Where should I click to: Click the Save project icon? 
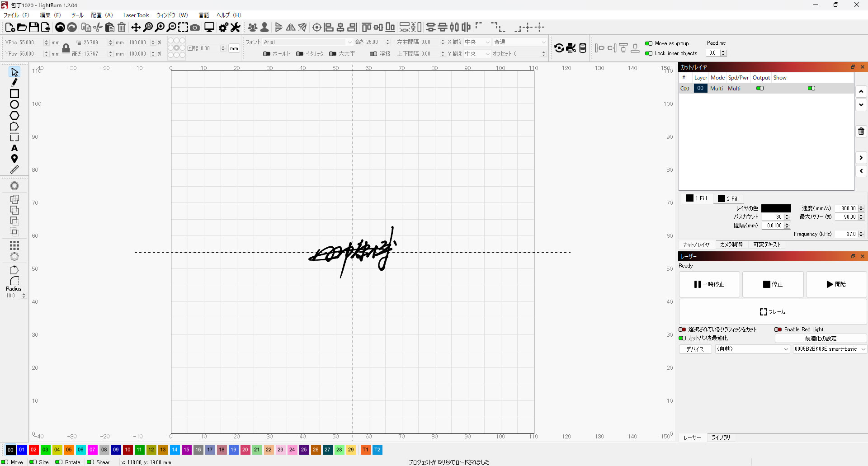(34, 28)
